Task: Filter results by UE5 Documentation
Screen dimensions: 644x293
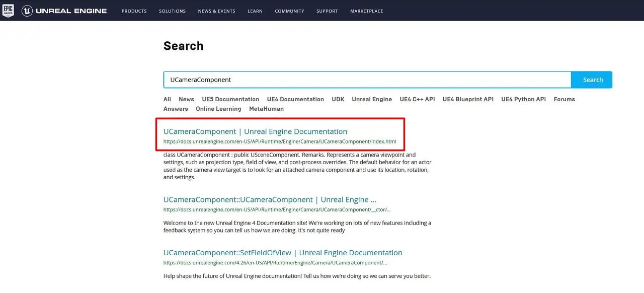Action: point(230,99)
